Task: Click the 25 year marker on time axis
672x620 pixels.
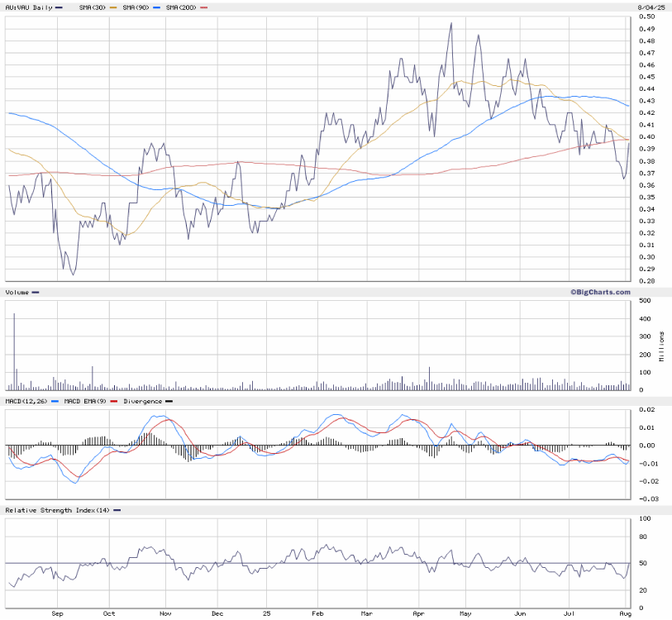Action: 266,615
